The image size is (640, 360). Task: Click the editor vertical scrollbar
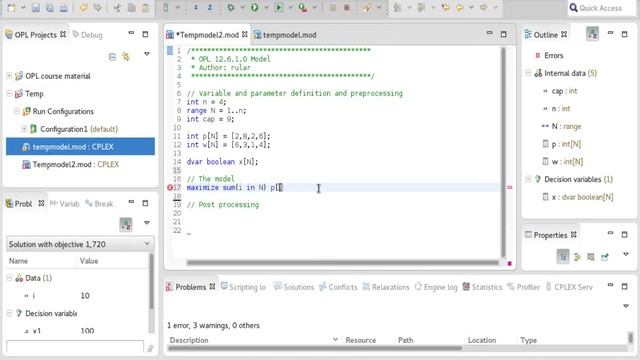tap(503, 152)
